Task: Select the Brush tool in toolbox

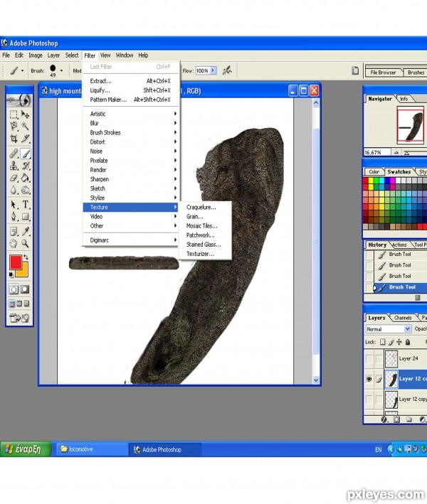Action: pyautogui.click(x=26, y=154)
